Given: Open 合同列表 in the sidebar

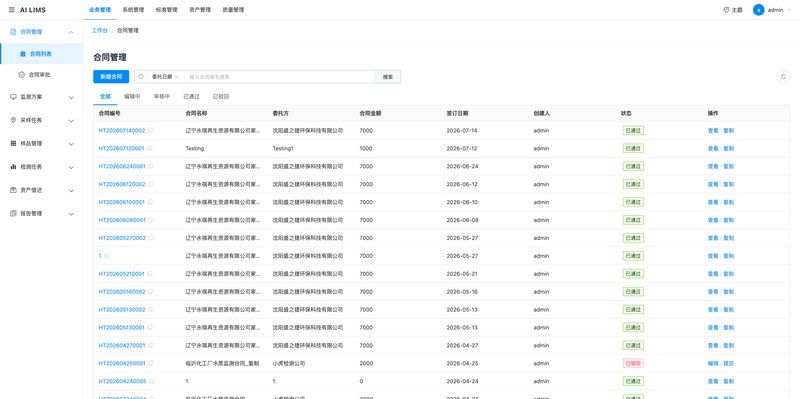Looking at the screenshot, I should tap(41, 54).
